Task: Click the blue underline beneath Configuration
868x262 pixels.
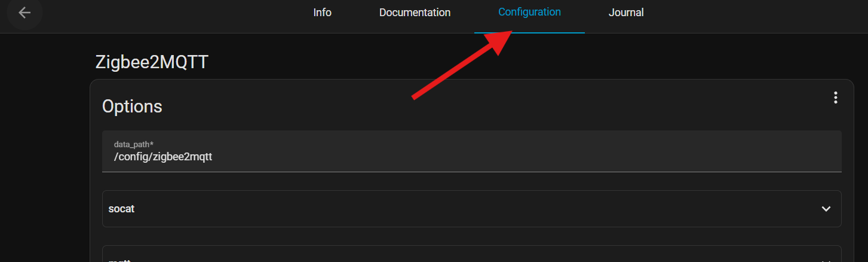Action: pyautogui.click(x=529, y=32)
